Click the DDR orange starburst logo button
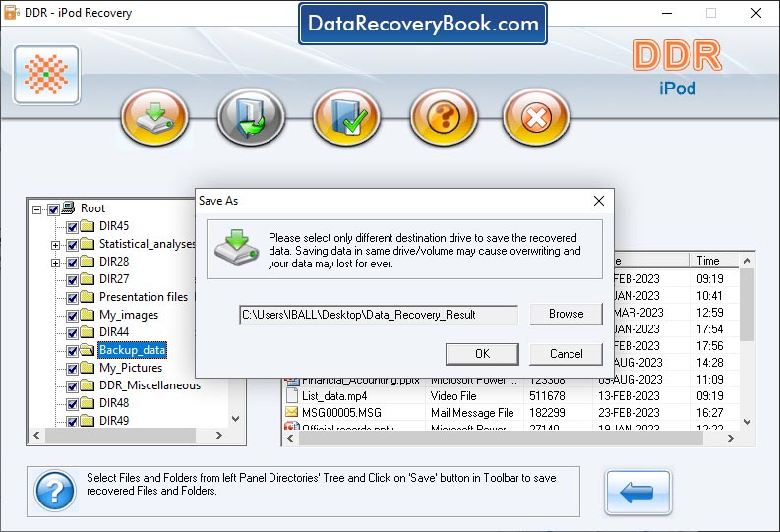The height and width of the screenshot is (532, 780). [46, 75]
